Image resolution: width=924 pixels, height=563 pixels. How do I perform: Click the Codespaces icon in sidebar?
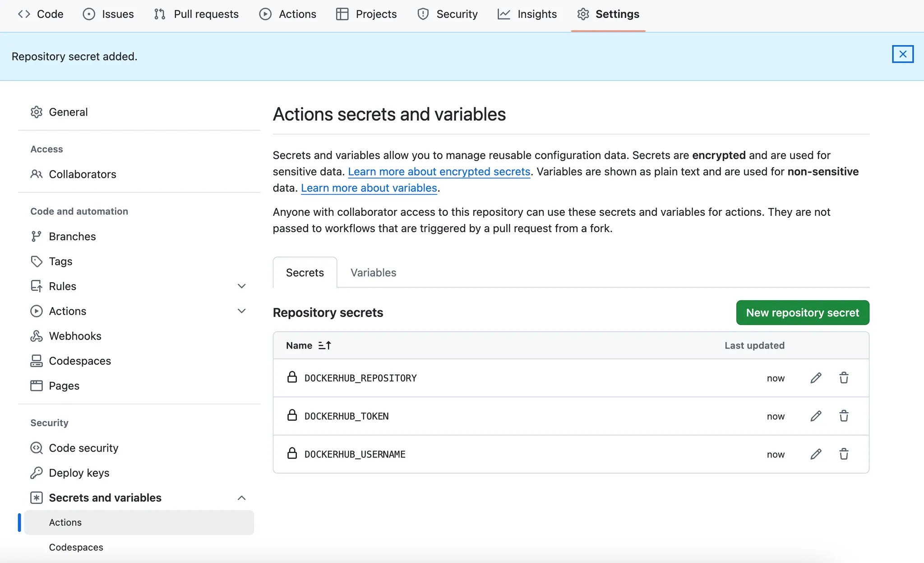[x=37, y=361]
